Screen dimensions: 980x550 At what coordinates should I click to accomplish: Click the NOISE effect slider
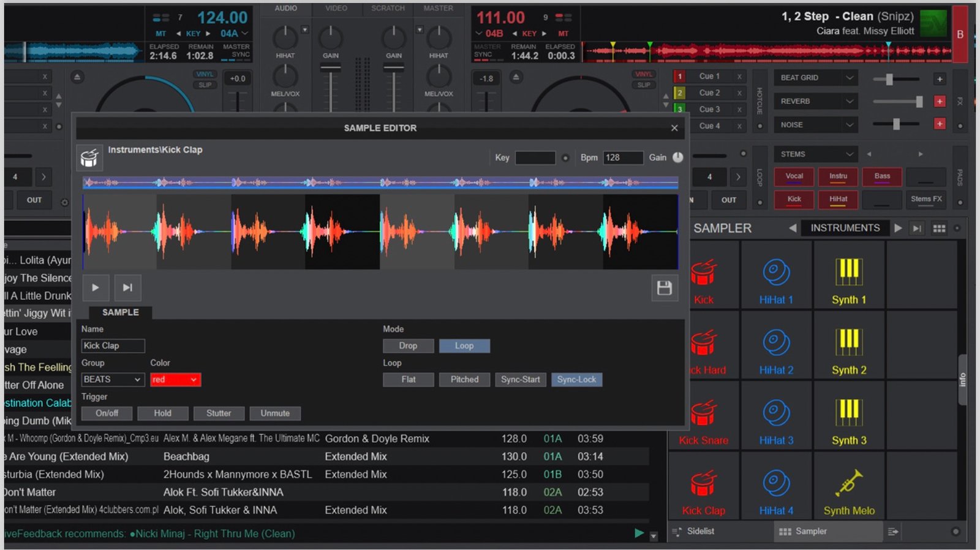pyautogui.click(x=897, y=124)
